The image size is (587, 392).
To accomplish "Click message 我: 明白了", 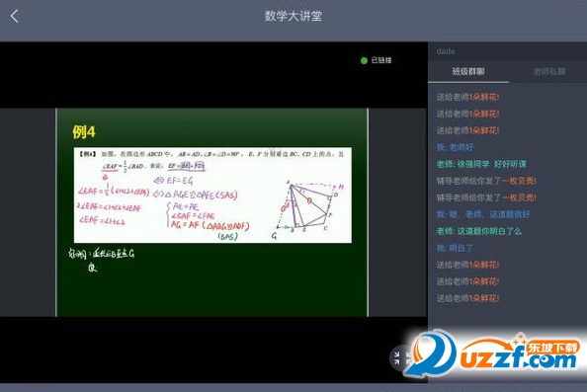I will click(x=455, y=248).
